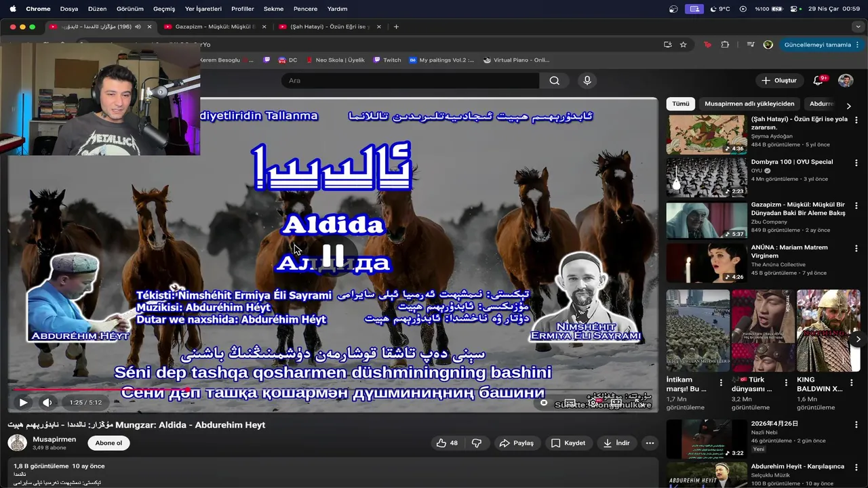This screenshot has height=488, width=868.
Task: Close the first YouTube browser tab
Action: coord(149,27)
